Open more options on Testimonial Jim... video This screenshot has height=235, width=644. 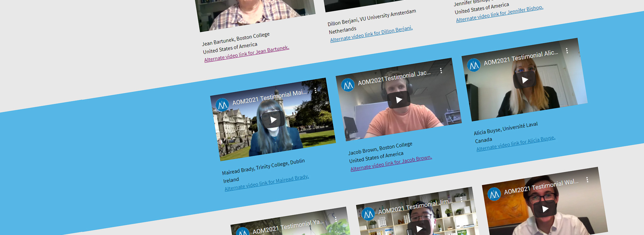click(x=462, y=199)
